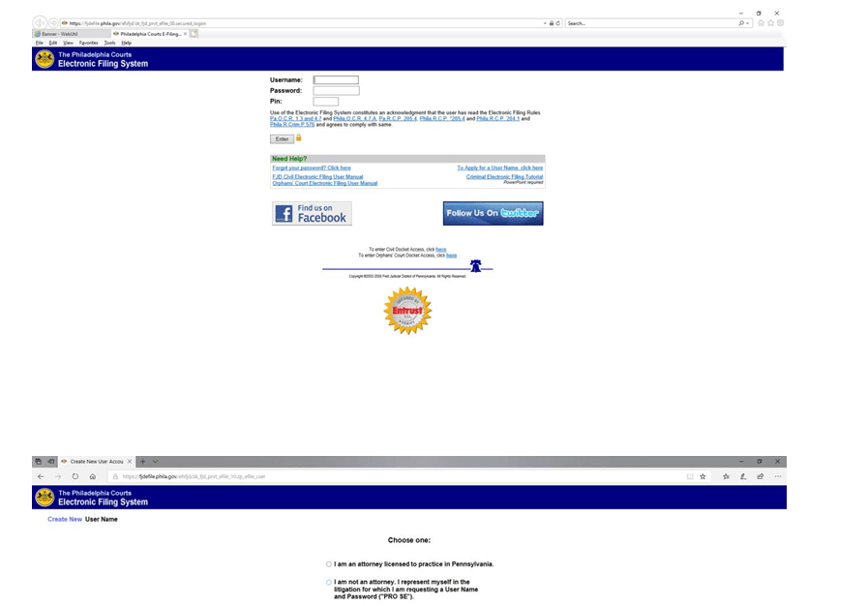
Task: Open the Find us on Facebook page
Action: click(311, 213)
